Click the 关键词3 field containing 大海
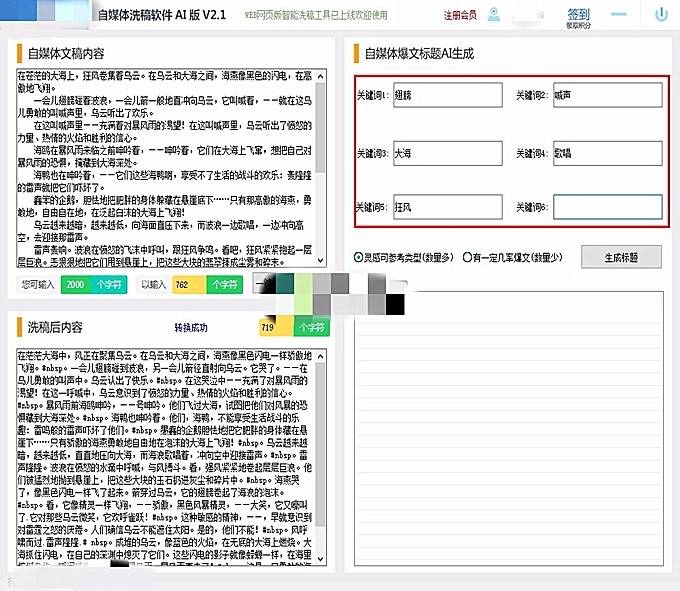The image size is (680, 591). coord(448,153)
